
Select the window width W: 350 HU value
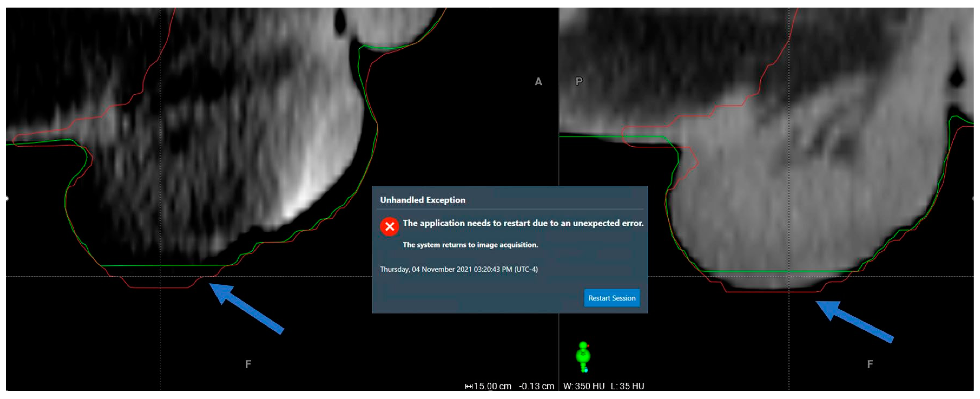tap(584, 386)
